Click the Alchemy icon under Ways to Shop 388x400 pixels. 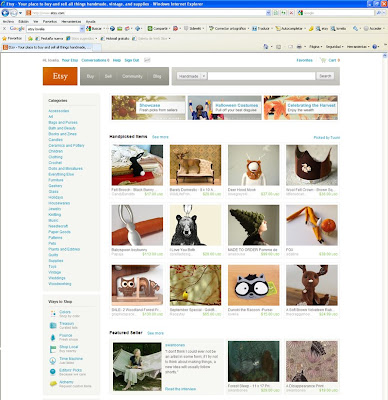click(53, 384)
